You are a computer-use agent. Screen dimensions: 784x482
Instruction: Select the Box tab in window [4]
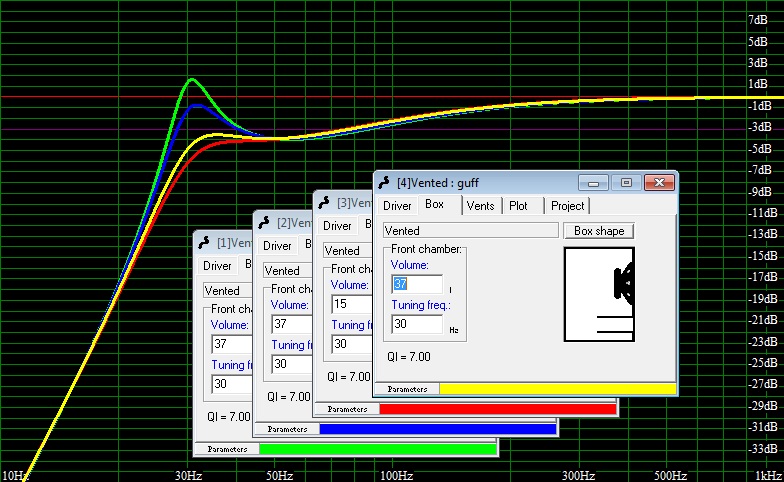click(434, 204)
